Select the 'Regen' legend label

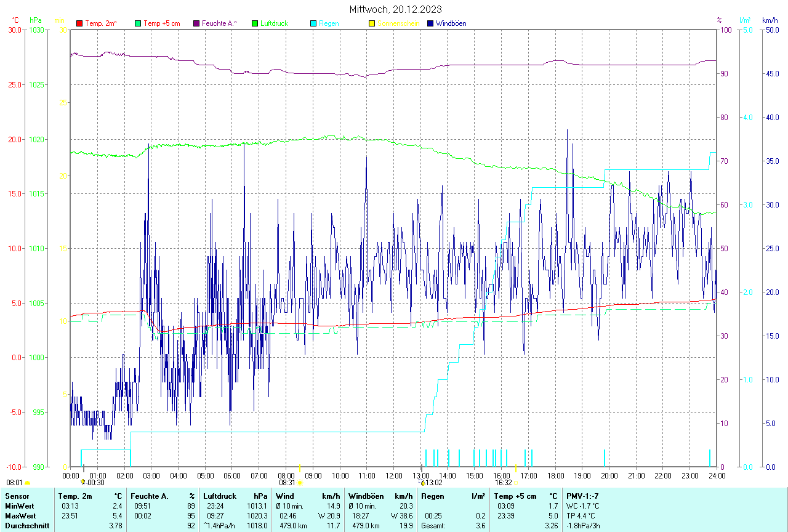(329, 23)
